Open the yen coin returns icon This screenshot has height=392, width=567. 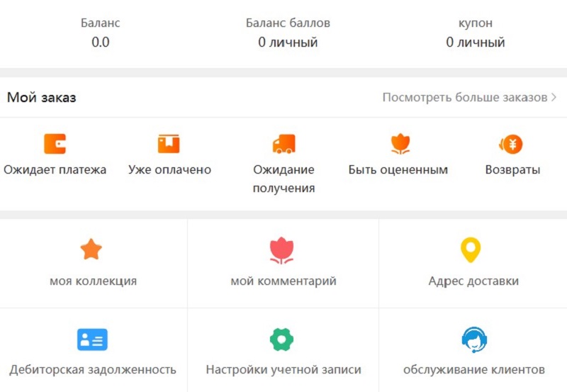(x=512, y=144)
